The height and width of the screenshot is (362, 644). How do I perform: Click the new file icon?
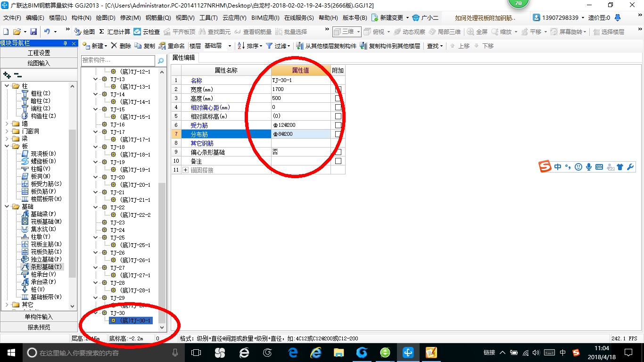(6, 32)
